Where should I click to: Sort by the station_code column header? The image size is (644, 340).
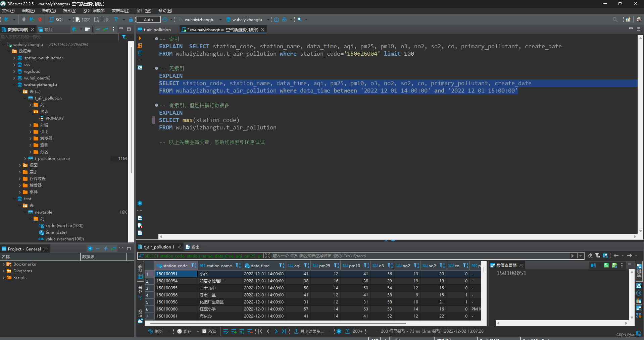pyautogui.click(x=175, y=266)
